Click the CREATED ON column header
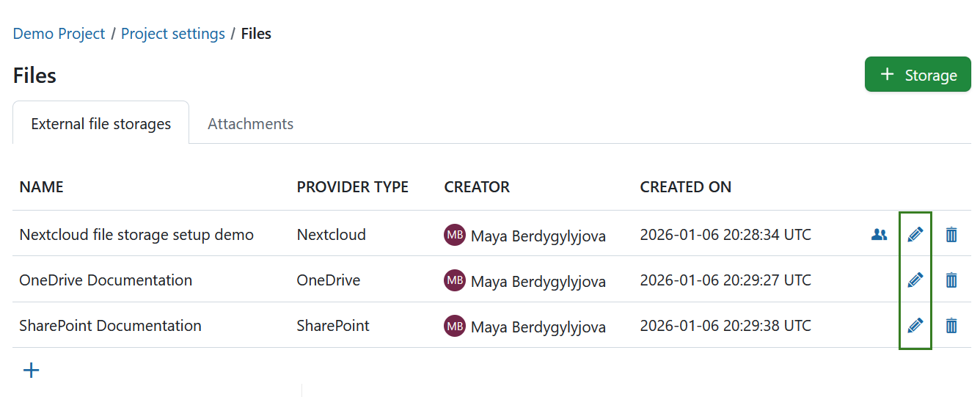The height and width of the screenshot is (397, 980). [x=685, y=187]
